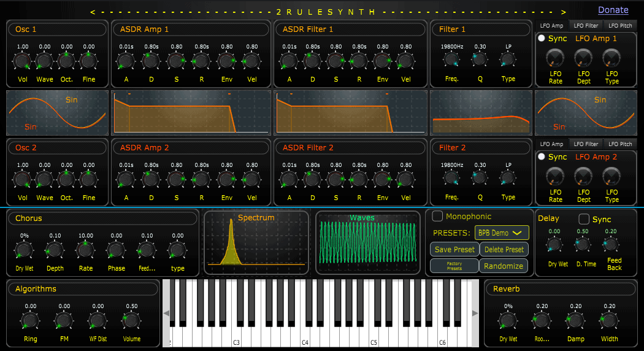Click the Osc 1 Wave knob
Viewport: 644px width, 351px height.
[x=45, y=60]
